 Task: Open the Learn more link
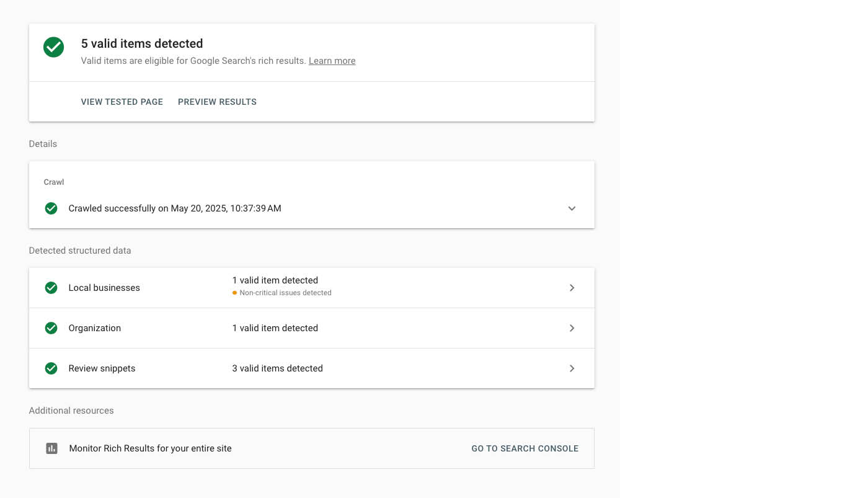332,61
